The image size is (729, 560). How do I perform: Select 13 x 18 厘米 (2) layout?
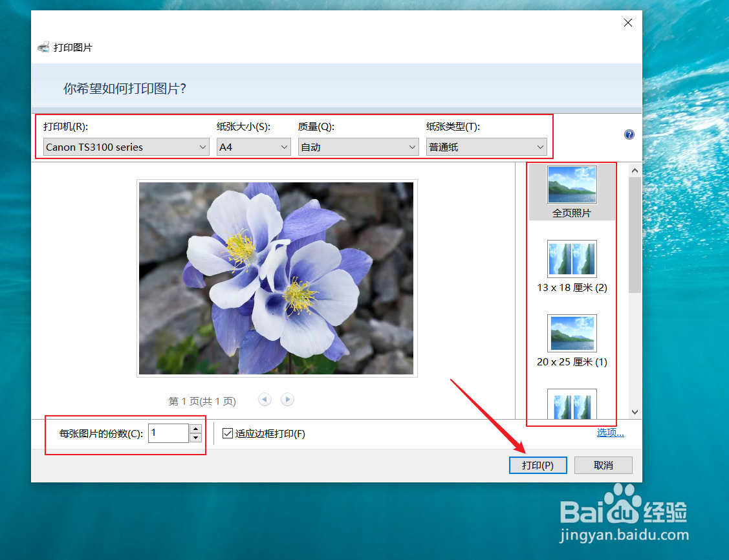pos(572,267)
